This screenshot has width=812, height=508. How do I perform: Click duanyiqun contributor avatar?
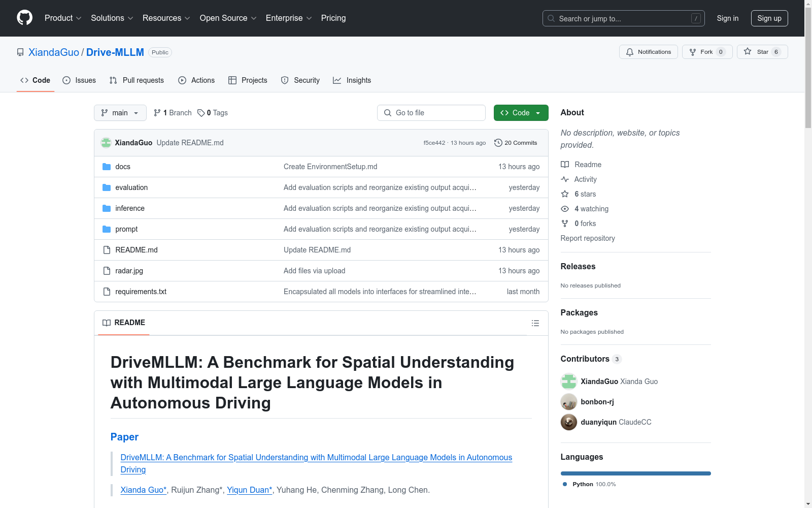569,422
